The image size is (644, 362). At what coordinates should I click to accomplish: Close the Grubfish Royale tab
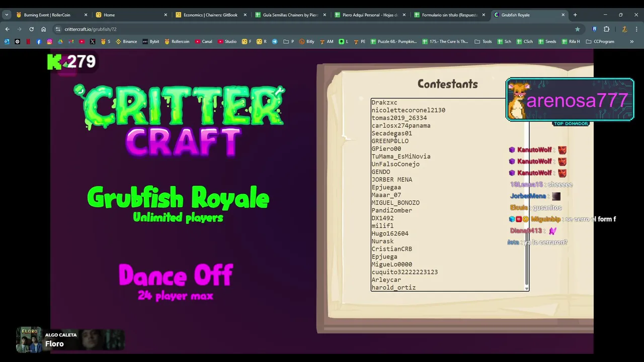tap(563, 15)
